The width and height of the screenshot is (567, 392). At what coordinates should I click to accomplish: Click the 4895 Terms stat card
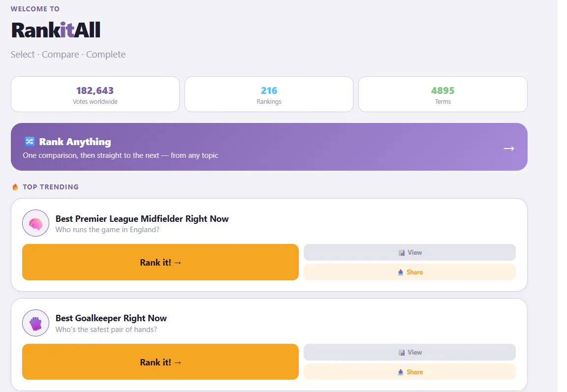point(443,94)
